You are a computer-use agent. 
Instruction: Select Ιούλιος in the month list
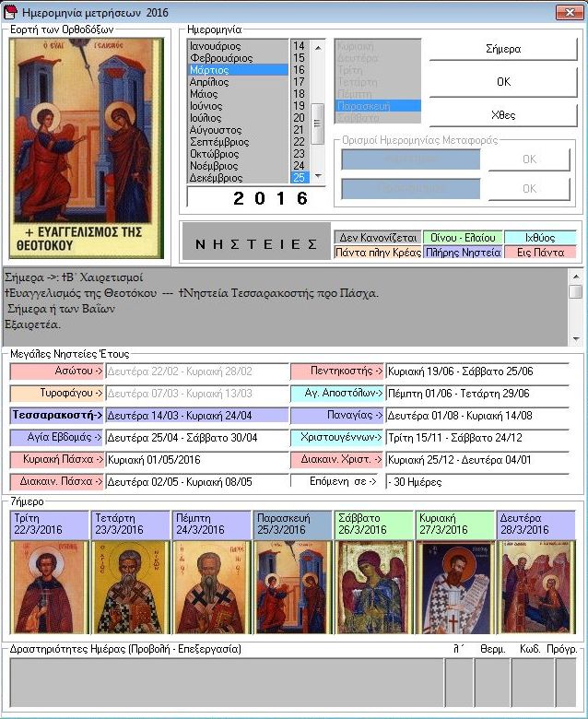pyautogui.click(x=239, y=117)
